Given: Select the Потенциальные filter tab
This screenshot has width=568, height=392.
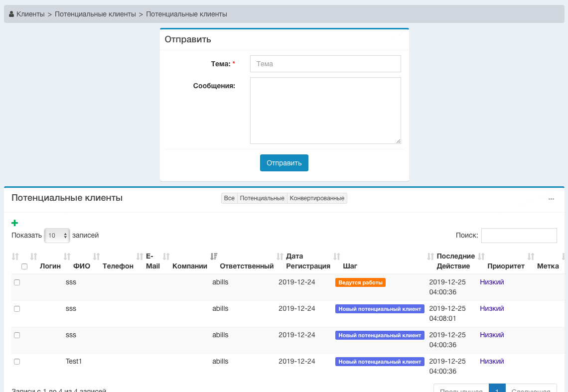Looking at the screenshot, I should pos(262,198).
